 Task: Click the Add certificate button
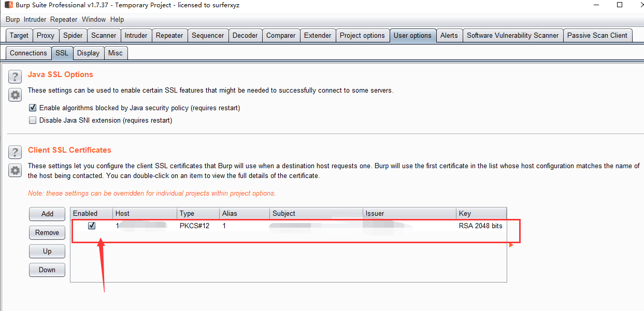pyautogui.click(x=47, y=214)
